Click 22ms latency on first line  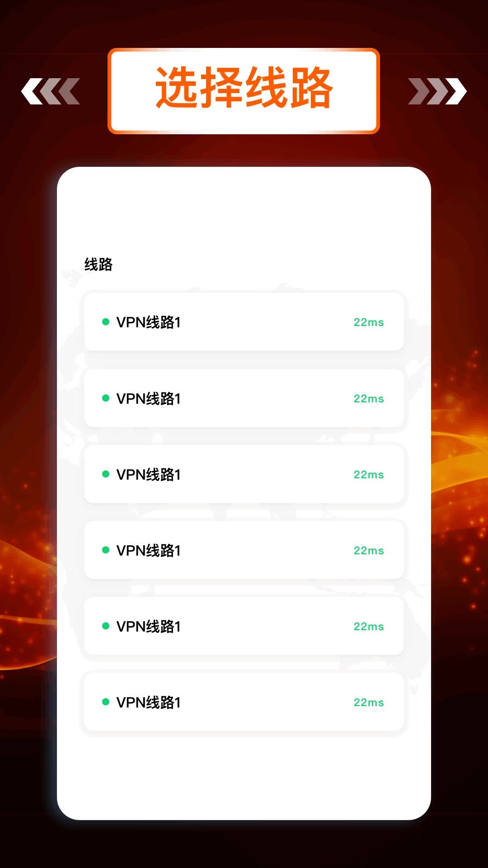(x=369, y=322)
